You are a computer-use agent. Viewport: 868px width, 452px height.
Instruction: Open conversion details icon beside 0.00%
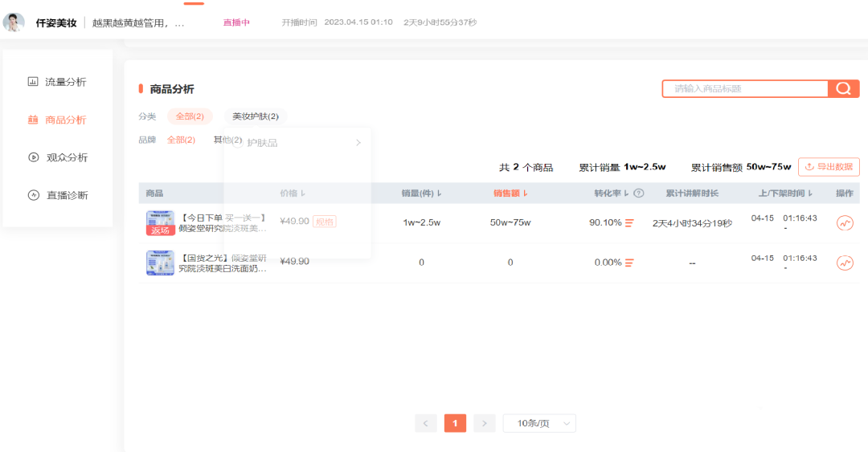(x=629, y=263)
